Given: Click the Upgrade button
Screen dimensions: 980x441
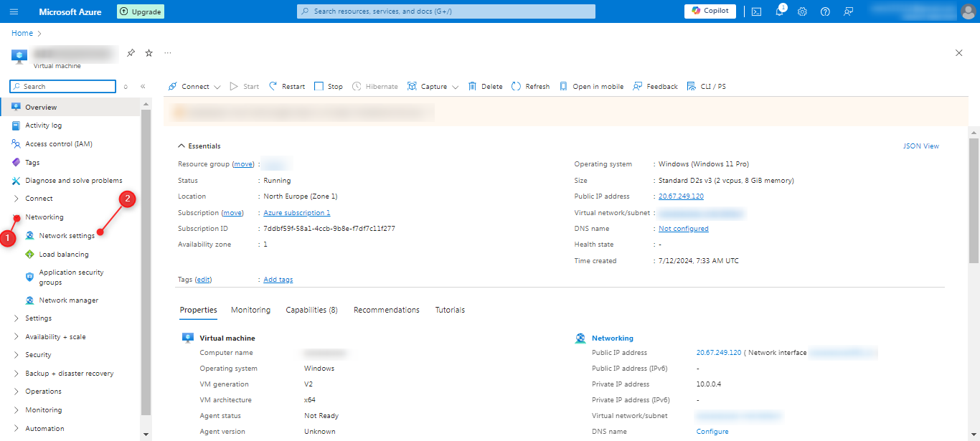Looking at the screenshot, I should point(140,11).
